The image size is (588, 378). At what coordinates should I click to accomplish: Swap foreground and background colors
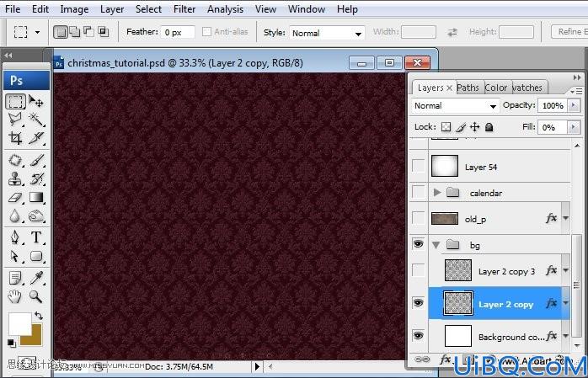point(39,316)
